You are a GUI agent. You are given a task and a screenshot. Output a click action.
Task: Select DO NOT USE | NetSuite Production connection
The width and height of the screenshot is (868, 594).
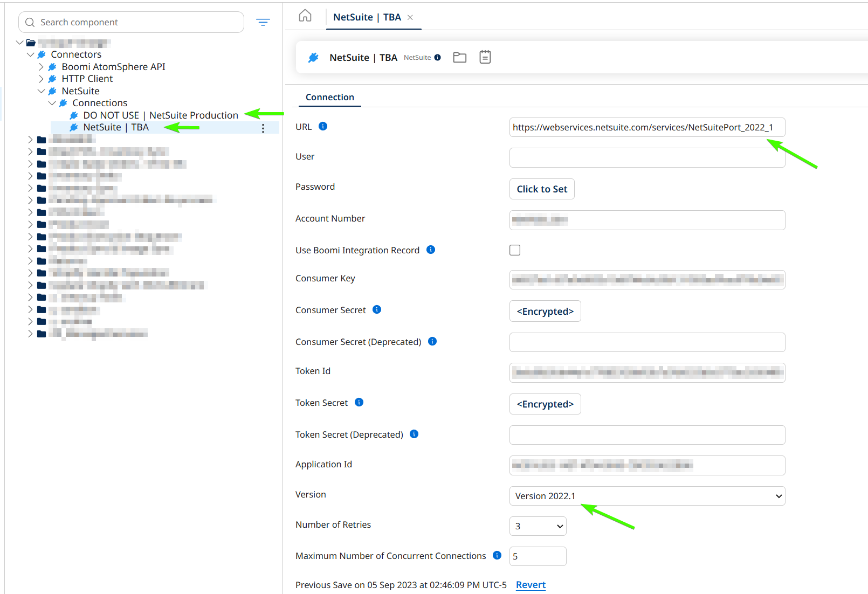160,115
